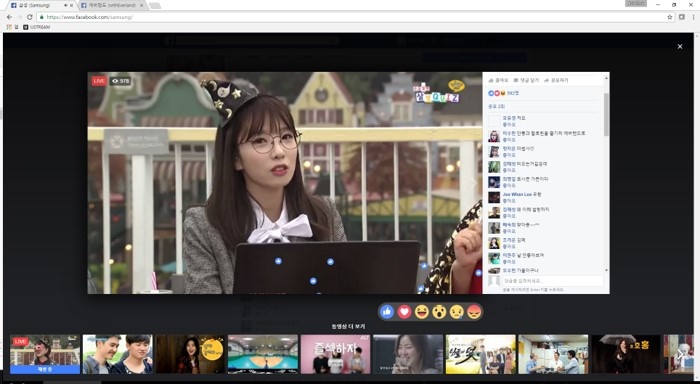
Task: Click the browser Back arrow
Action: tap(9, 17)
